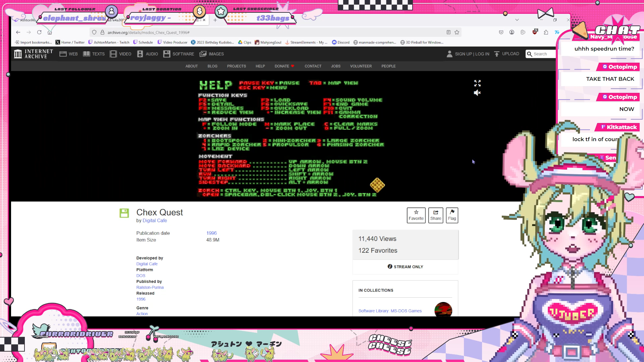Reload the page with refresh button
Viewport: 644px width, 362px height.
pos(39,33)
